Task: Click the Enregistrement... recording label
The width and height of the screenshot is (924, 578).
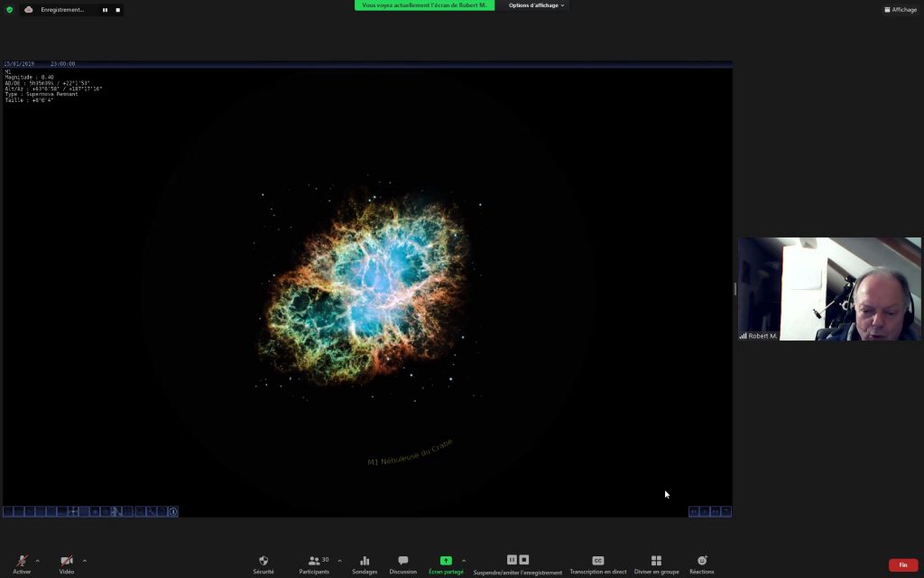Action: pyautogui.click(x=62, y=10)
